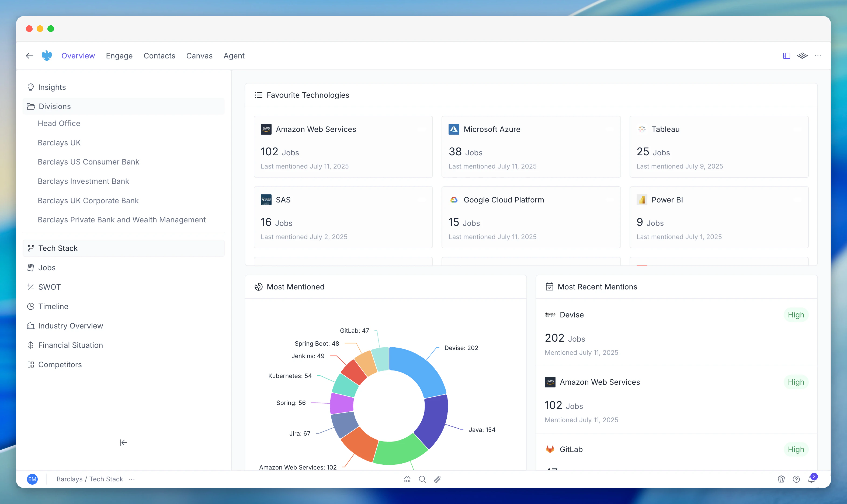The image size is (847, 504).
Task: Open Jobs in the sidebar
Action: point(124,268)
